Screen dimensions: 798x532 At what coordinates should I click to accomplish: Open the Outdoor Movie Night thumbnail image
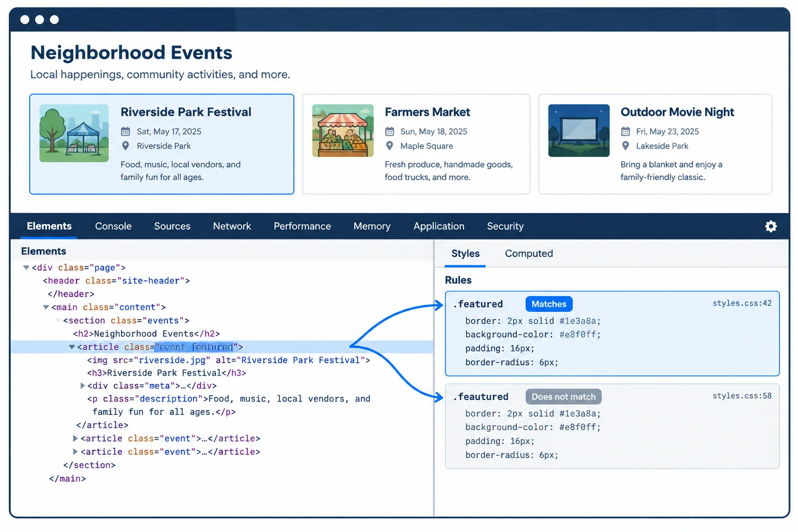click(579, 130)
